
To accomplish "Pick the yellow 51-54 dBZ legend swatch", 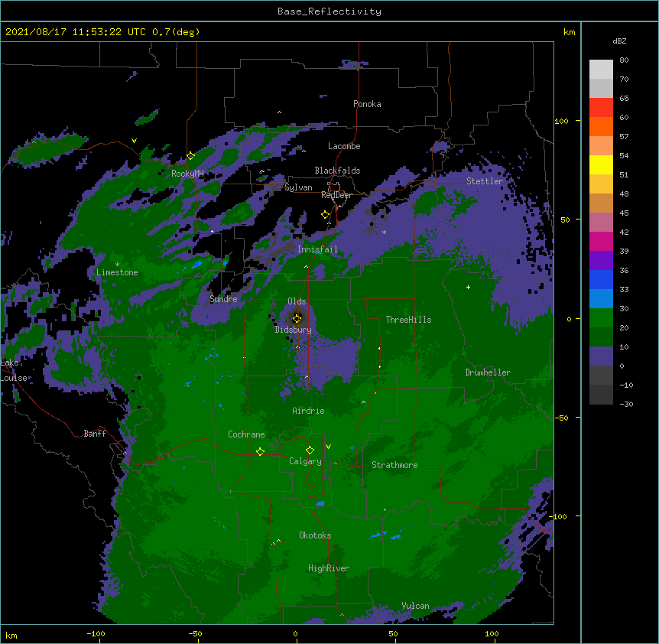I will (x=601, y=164).
